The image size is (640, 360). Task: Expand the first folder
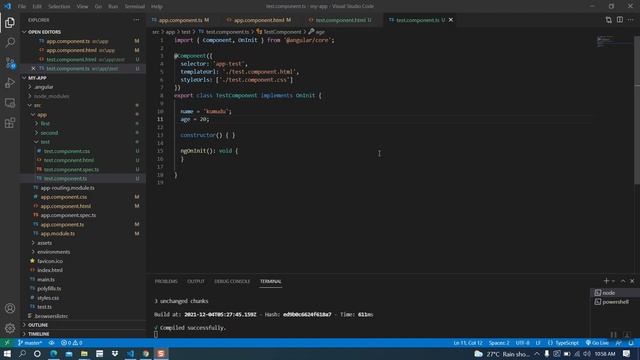tap(45, 124)
